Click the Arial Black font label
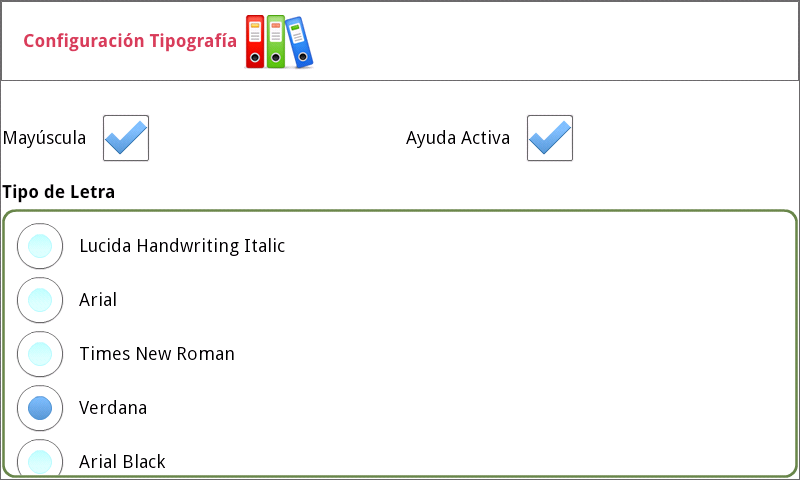The image size is (800, 480). click(122, 461)
